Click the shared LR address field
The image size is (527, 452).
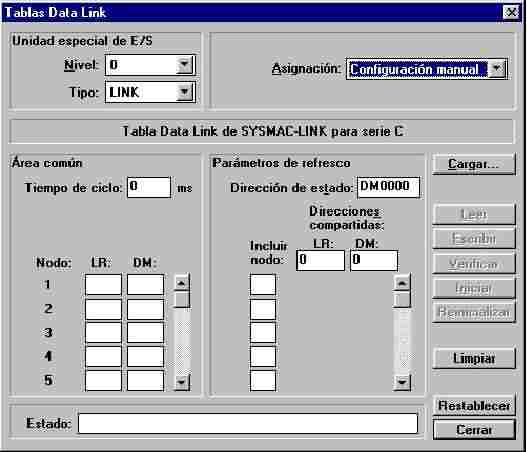(x=321, y=260)
